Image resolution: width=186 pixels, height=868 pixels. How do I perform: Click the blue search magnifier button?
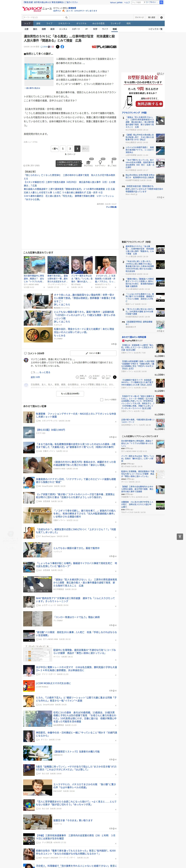[161, 2]
